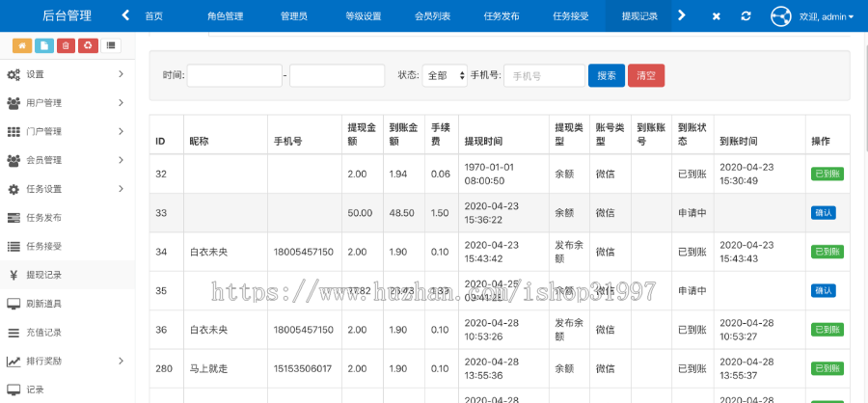
Task: Click the blue 搜索 button
Action: click(x=607, y=76)
